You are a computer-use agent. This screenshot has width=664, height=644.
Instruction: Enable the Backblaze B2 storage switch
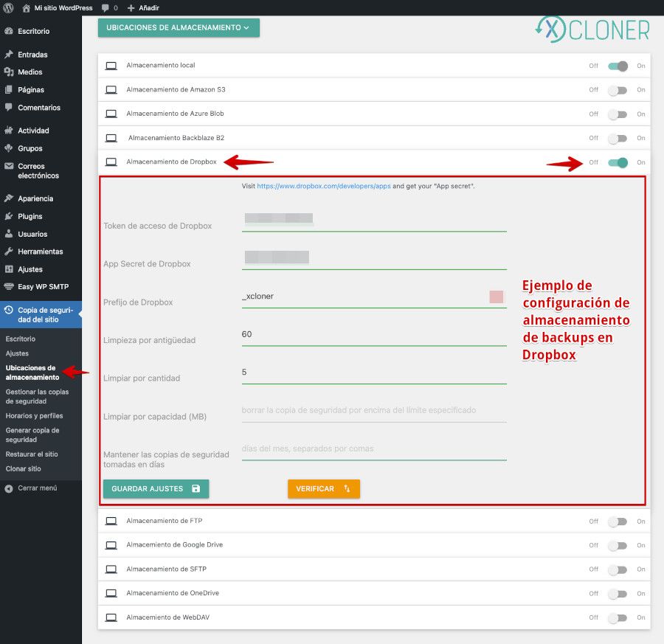pos(618,139)
